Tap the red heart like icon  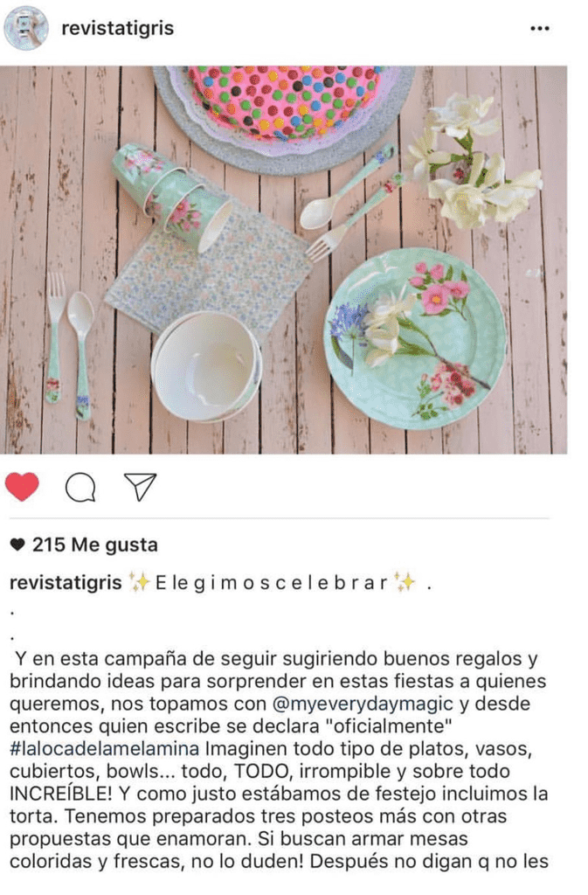pos(22,487)
